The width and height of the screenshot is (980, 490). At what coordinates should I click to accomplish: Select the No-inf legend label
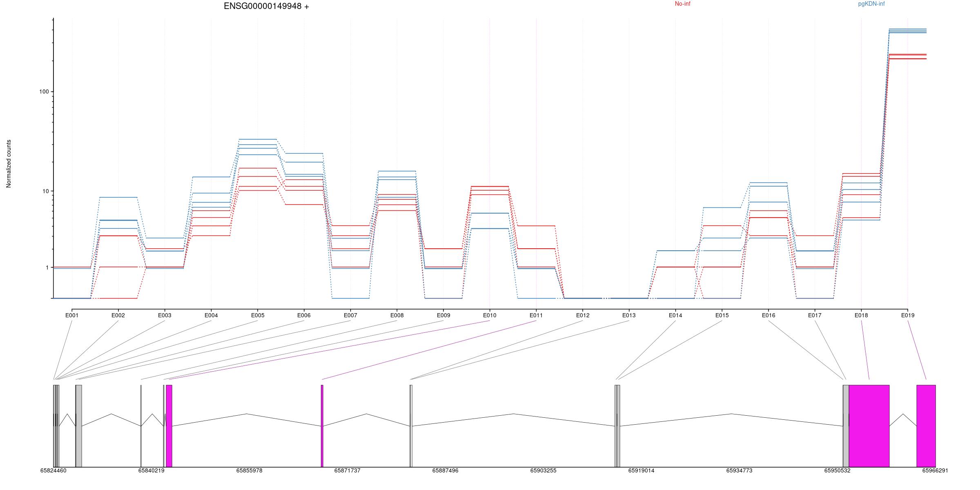(682, 4)
